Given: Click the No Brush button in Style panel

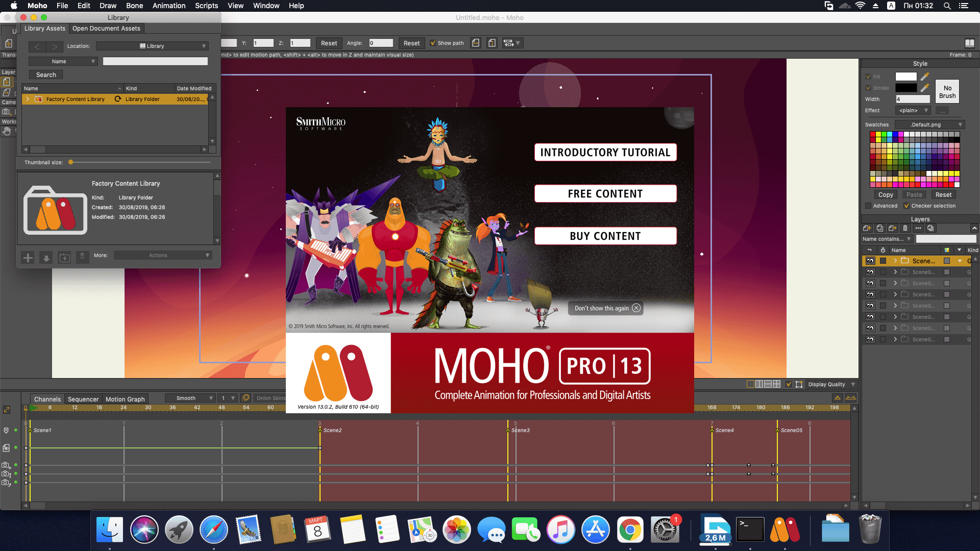Looking at the screenshot, I should pyautogui.click(x=947, y=91).
